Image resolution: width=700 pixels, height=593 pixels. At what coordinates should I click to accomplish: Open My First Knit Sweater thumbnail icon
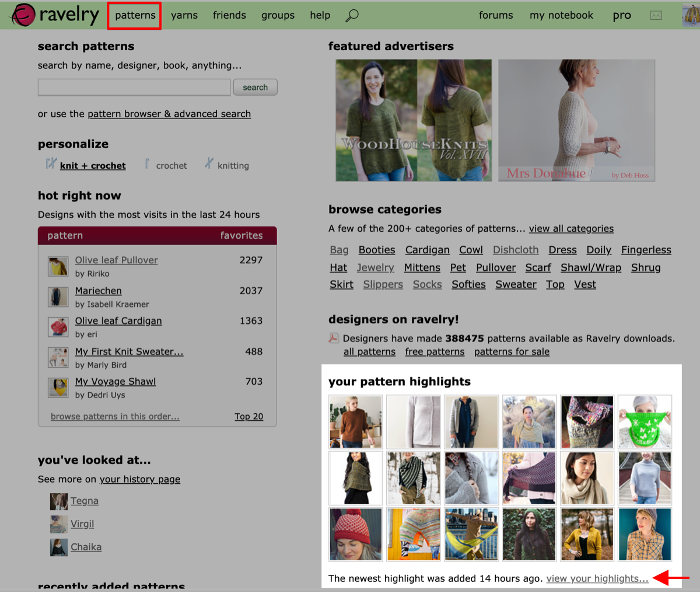[58, 357]
